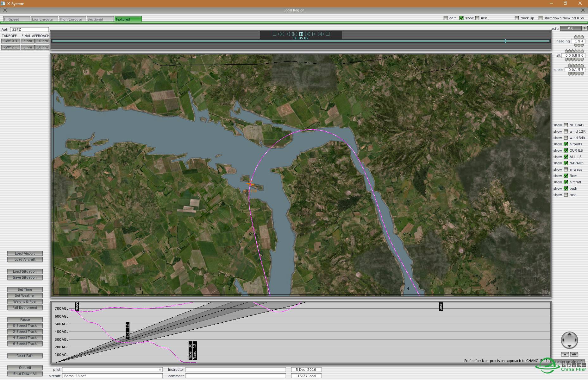Click the fast rewind replay button
Screen dimensions: 588x380
[281, 34]
